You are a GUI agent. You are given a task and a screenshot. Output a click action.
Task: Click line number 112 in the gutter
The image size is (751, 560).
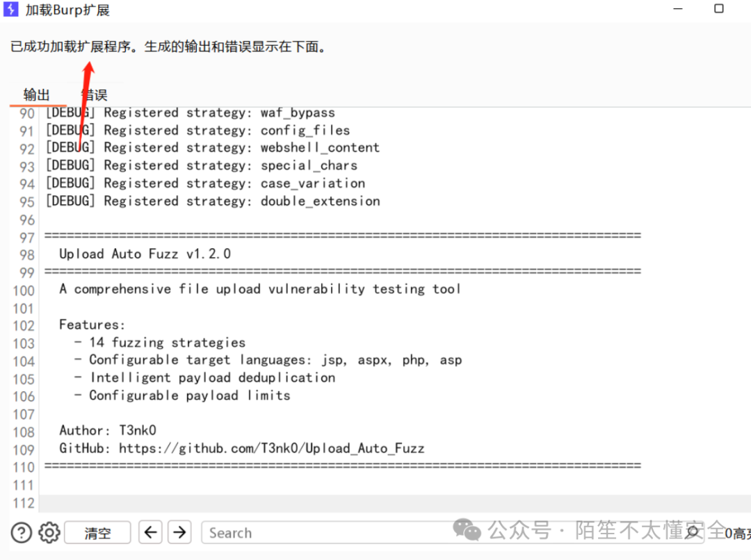(x=24, y=502)
